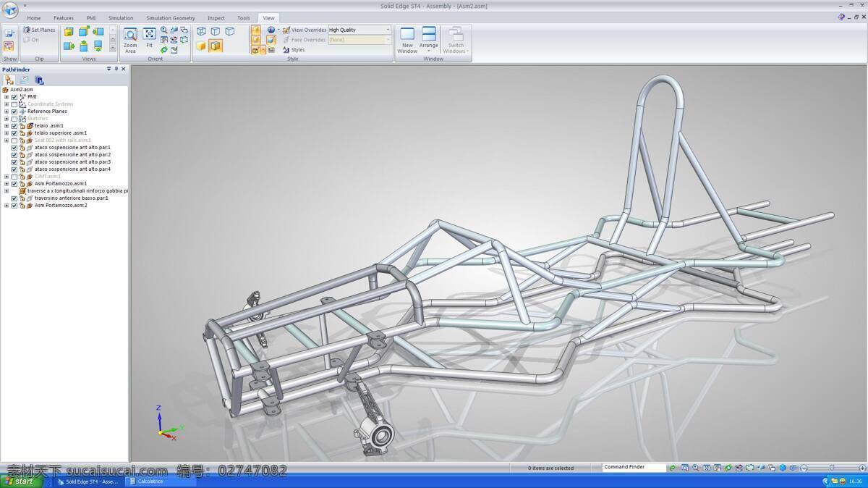Click the Zoom Area tool
Viewport: 868px width, 488px height.
tap(130, 40)
